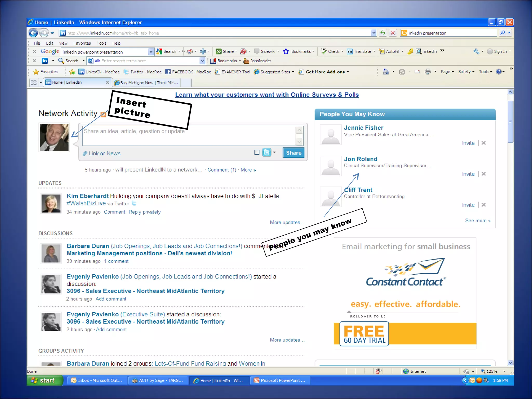Click the Quick Tabs grid icon
This screenshot has height=399, width=532.
[34, 83]
